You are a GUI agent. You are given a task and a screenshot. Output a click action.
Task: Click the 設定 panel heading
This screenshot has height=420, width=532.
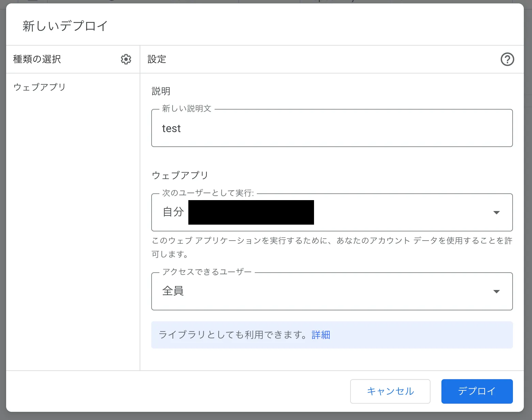(x=156, y=59)
